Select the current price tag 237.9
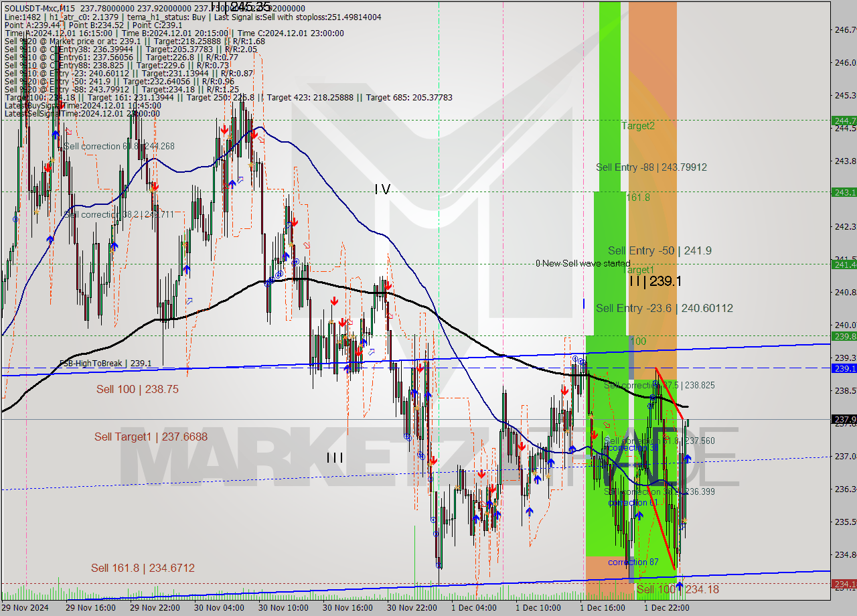 click(x=844, y=420)
